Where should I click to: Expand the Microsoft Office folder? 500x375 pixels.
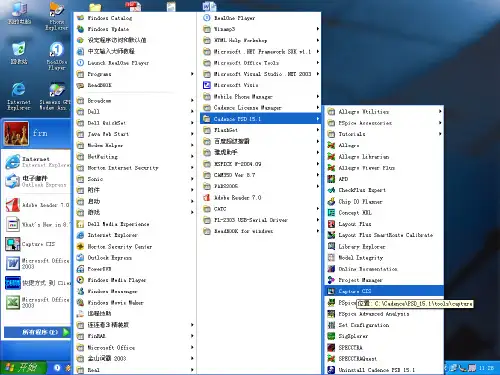pos(135,347)
